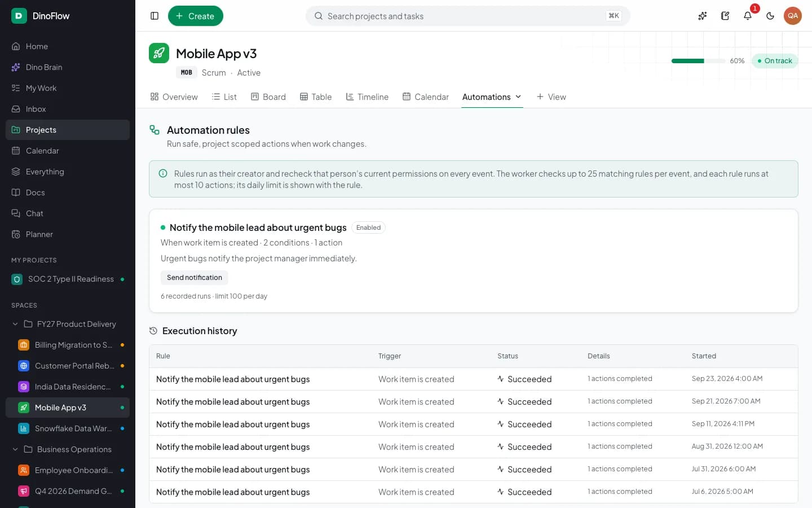The width and height of the screenshot is (812, 508).
Task: Click the India Data Residency project icon
Action: 24,387
